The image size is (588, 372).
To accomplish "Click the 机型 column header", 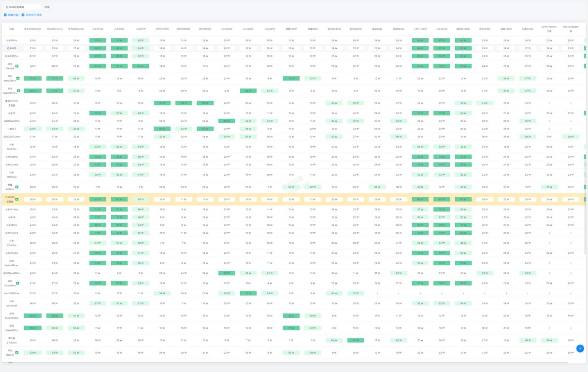I will click(x=11, y=29).
